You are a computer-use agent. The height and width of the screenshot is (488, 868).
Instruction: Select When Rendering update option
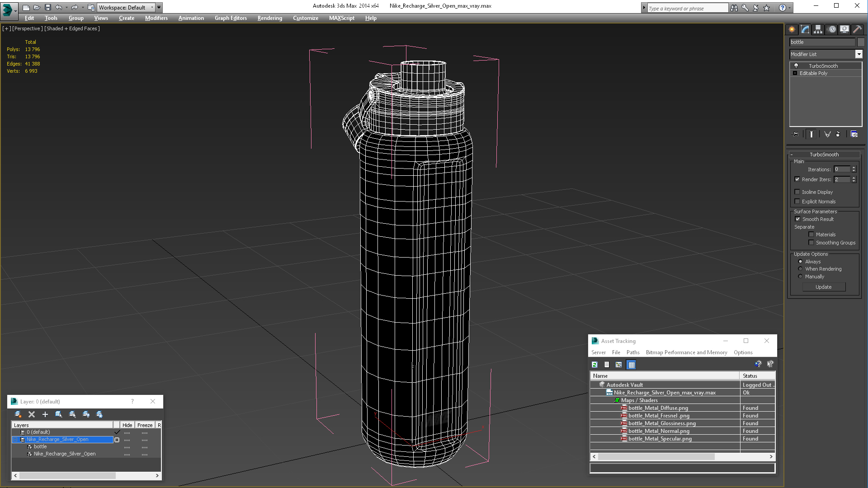(801, 269)
